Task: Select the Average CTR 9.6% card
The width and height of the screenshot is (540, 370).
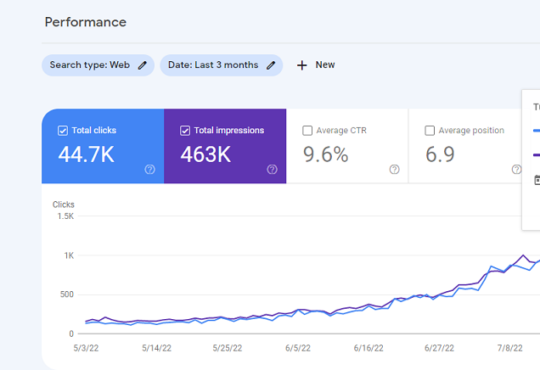Action: 347,146
